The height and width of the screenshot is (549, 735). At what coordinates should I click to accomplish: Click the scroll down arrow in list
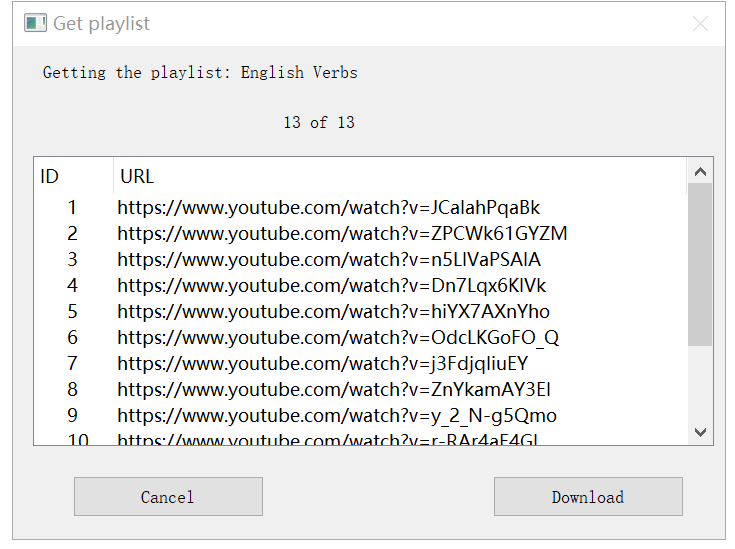(x=700, y=432)
